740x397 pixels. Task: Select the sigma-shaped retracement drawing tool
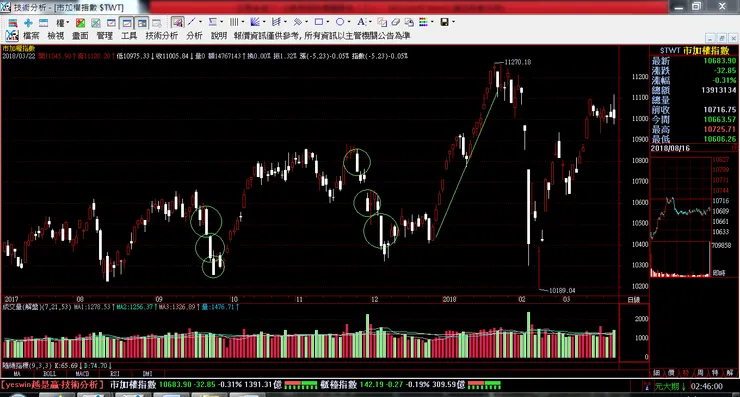(x=213, y=22)
